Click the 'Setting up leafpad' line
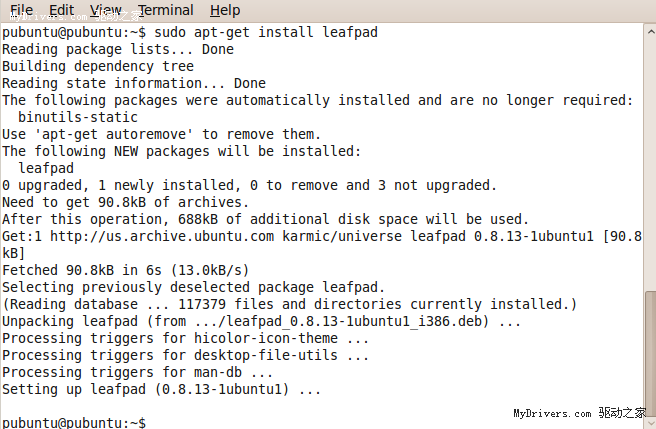 [x=160, y=389]
